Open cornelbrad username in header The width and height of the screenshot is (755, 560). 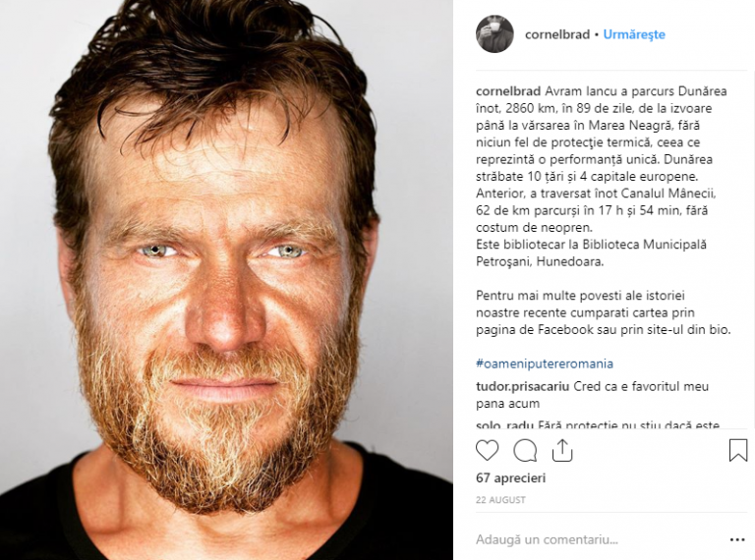[557, 34]
